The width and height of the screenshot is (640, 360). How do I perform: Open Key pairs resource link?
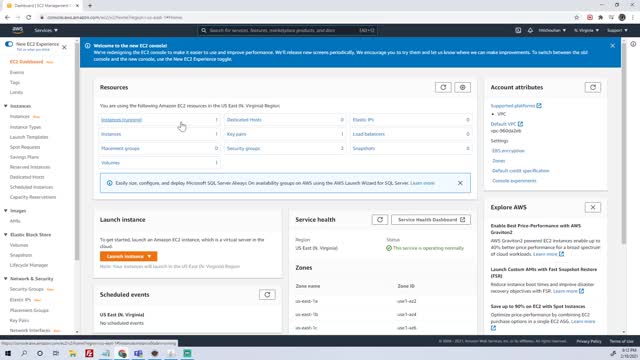[x=236, y=134]
